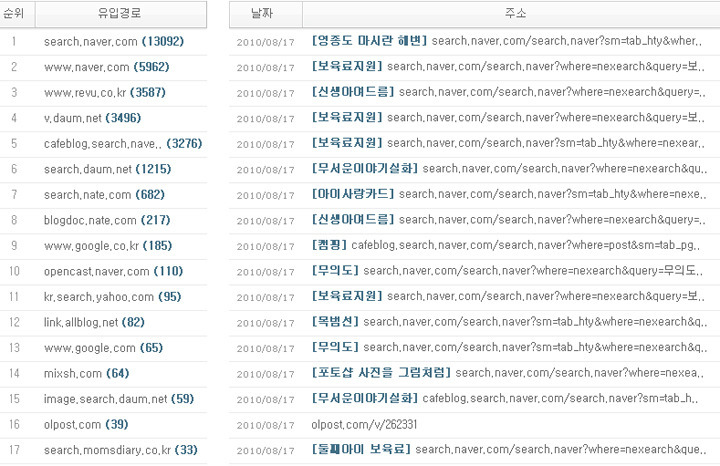Click the 순위 column header
Image resolution: width=720 pixels, height=466 pixels.
pos(17,14)
